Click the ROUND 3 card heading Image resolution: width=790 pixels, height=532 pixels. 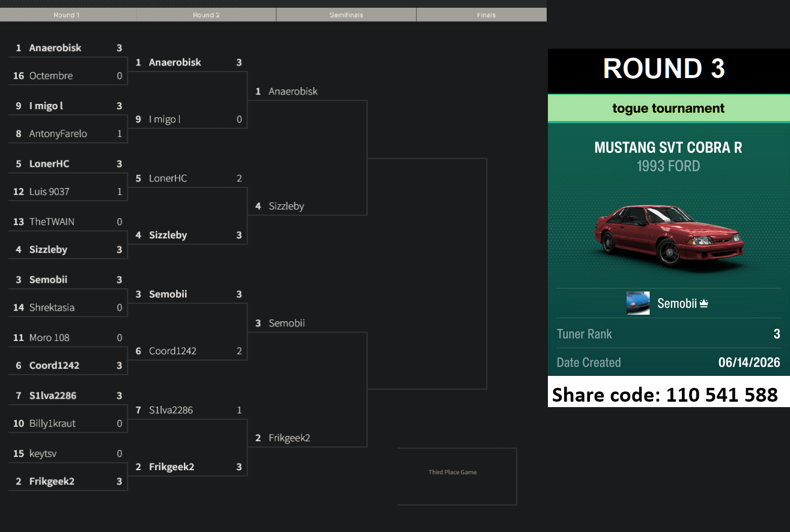click(x=664, y=68)
